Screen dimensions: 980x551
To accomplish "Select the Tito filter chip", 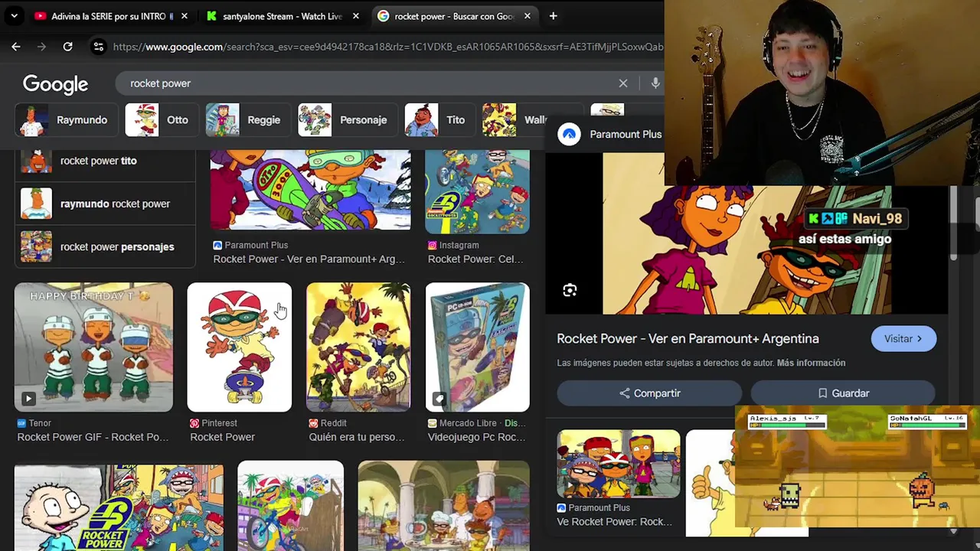I will (x=439, y=120).
